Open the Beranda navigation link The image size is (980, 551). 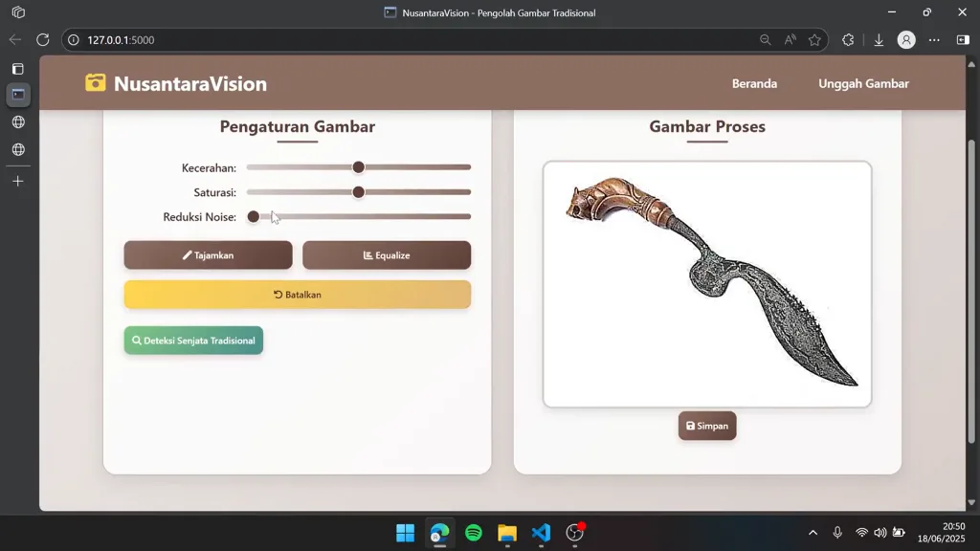[754, 84]
